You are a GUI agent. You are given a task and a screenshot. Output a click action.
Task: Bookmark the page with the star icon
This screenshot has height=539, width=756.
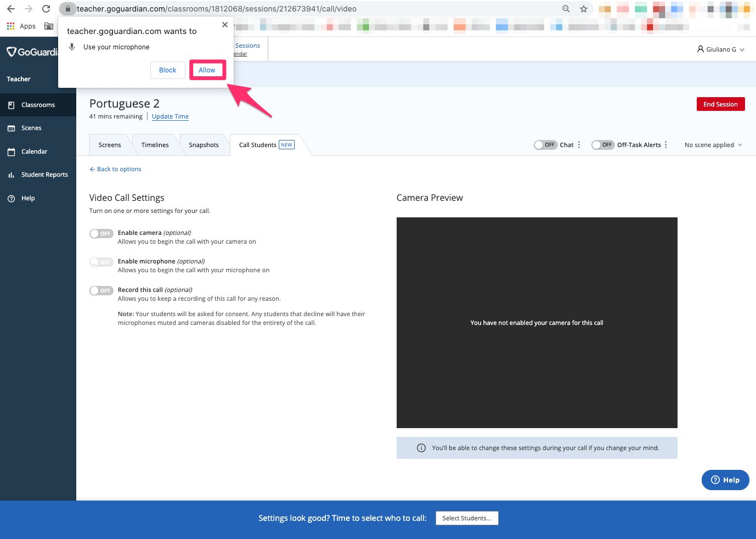[x=584, y=9]
